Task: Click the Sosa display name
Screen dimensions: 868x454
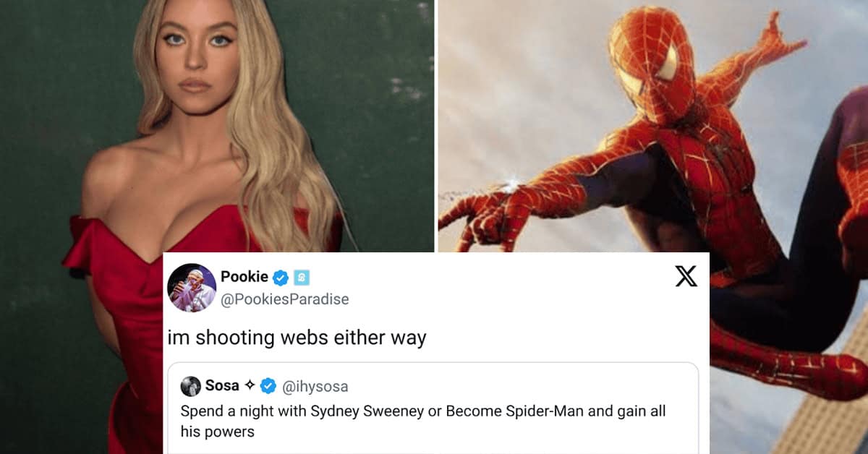Action: 222,386
